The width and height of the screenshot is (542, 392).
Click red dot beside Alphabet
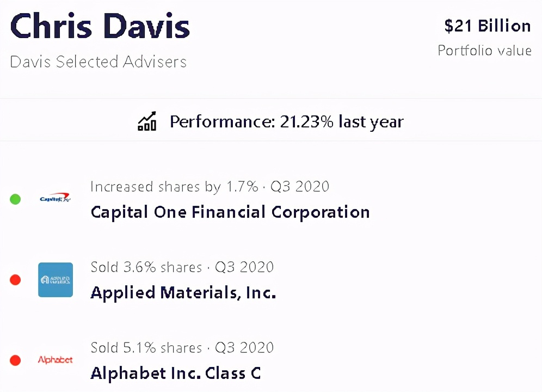[15, 360]
